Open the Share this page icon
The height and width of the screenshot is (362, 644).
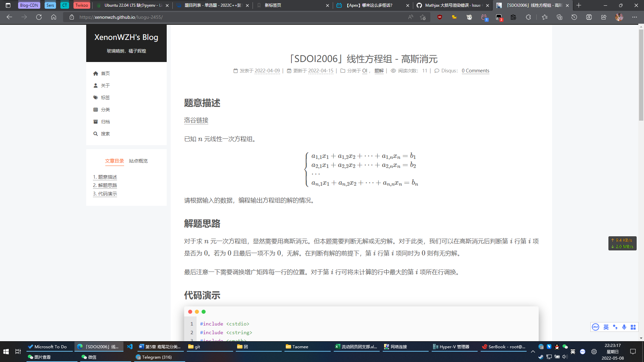tap(604, 17)
